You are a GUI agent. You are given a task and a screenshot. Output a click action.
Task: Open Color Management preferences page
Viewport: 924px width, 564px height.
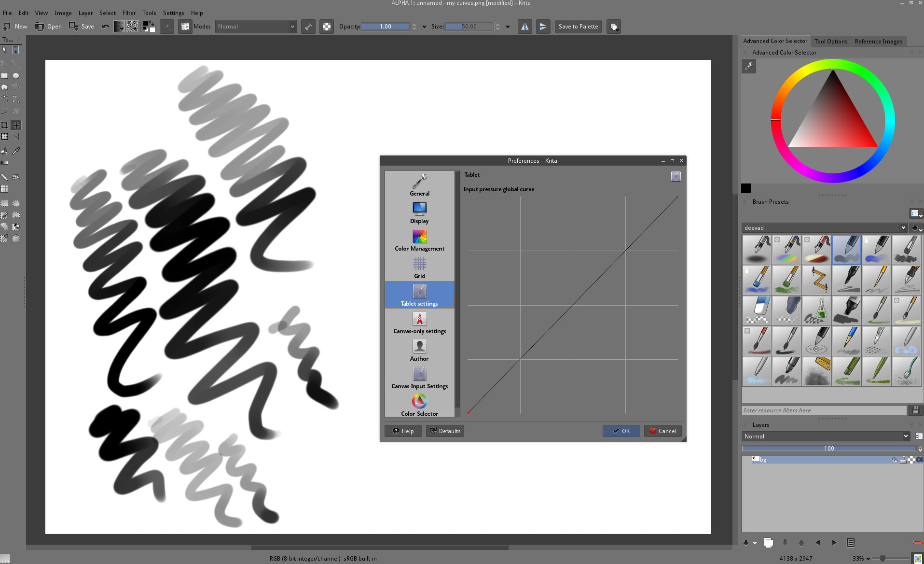[x=419, y=240]
